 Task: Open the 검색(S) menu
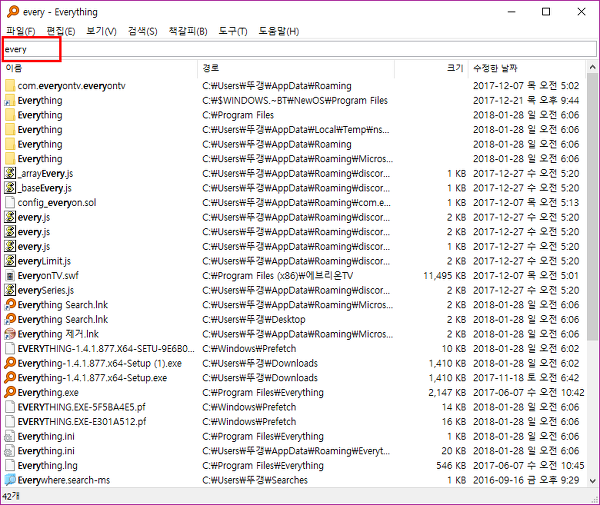[142, 31]
